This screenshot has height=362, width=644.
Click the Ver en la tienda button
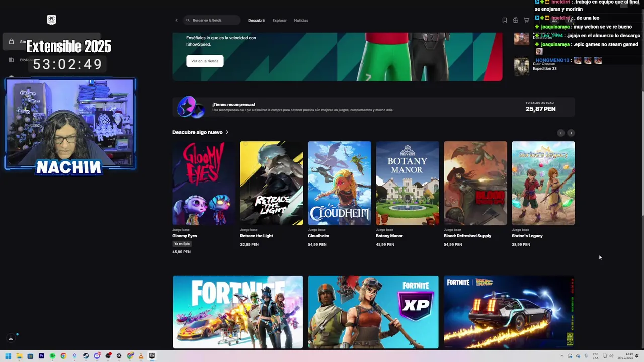(205, 61)
